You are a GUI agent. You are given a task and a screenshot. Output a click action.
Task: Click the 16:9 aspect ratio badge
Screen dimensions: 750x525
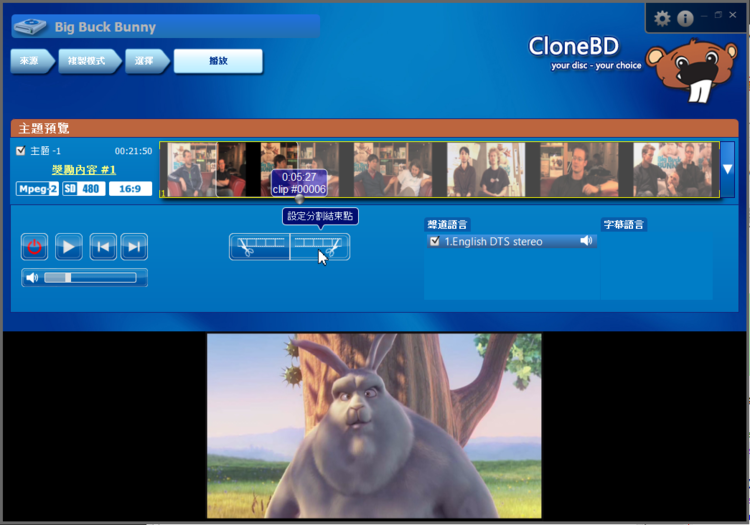[x=130, y=189]
